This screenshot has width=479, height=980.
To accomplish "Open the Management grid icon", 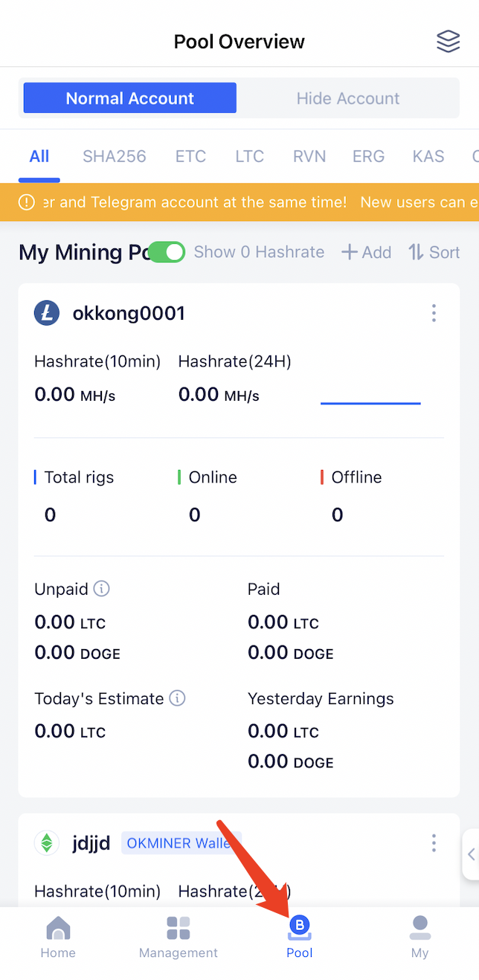I will click(x=179, y=928).
